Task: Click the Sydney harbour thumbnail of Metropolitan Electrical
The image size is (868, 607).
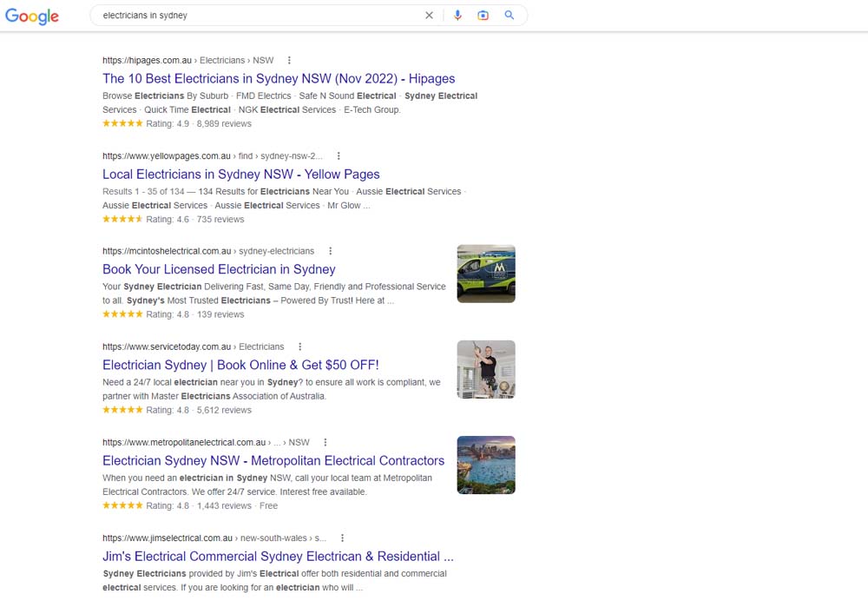Action: pos(486,465)
